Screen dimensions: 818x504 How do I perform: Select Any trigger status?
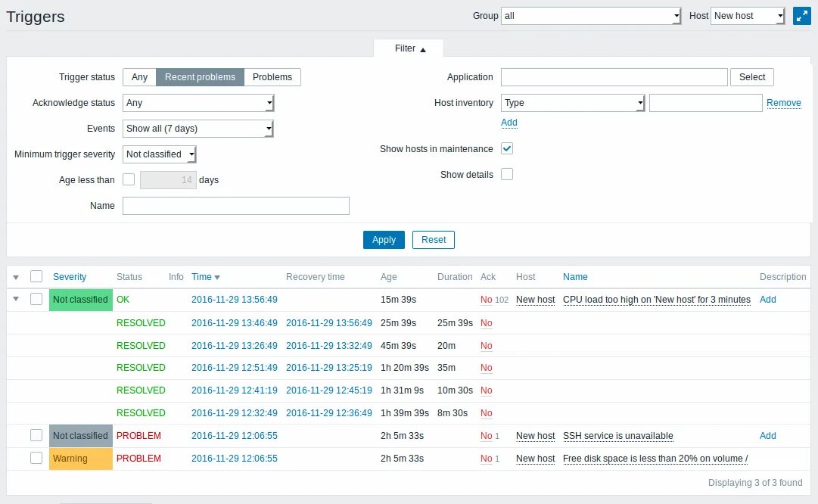pyautogui.click(x=139, y=77)
